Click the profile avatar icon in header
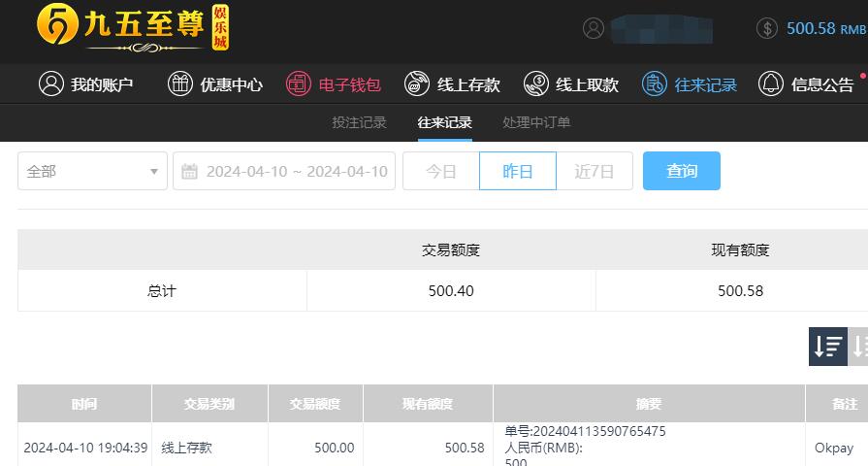868x466 pixels. [x=594, y=28]
